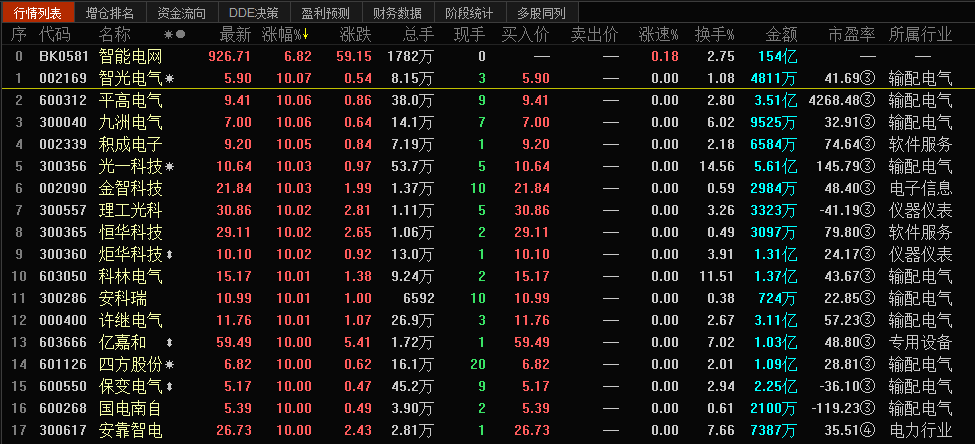975x444 pixels.
Task: Select stock 光一科技 in the list
Action: [x=131, y=167]
